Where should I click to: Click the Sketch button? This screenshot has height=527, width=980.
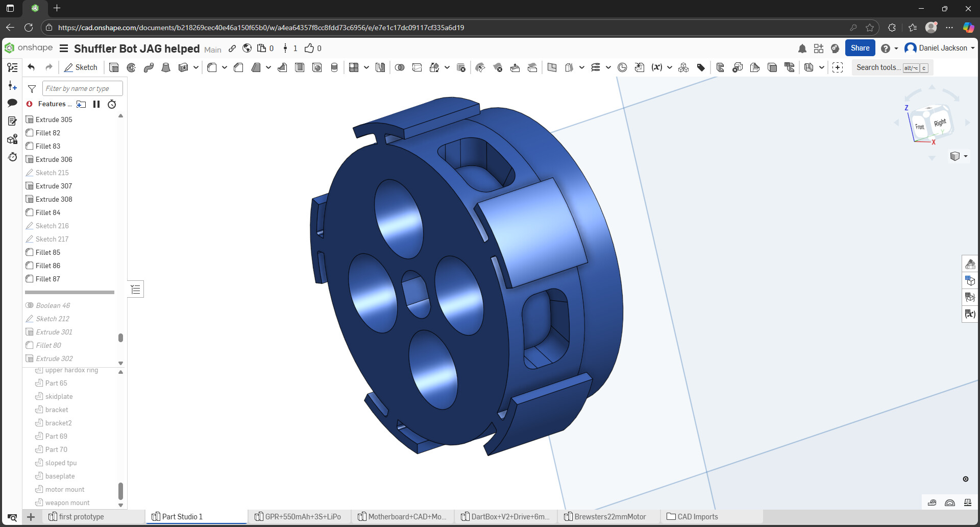coord(81,67)
